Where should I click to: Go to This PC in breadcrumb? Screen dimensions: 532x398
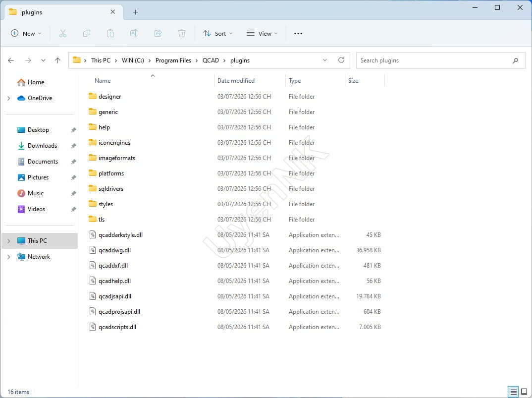pos(101,60)
